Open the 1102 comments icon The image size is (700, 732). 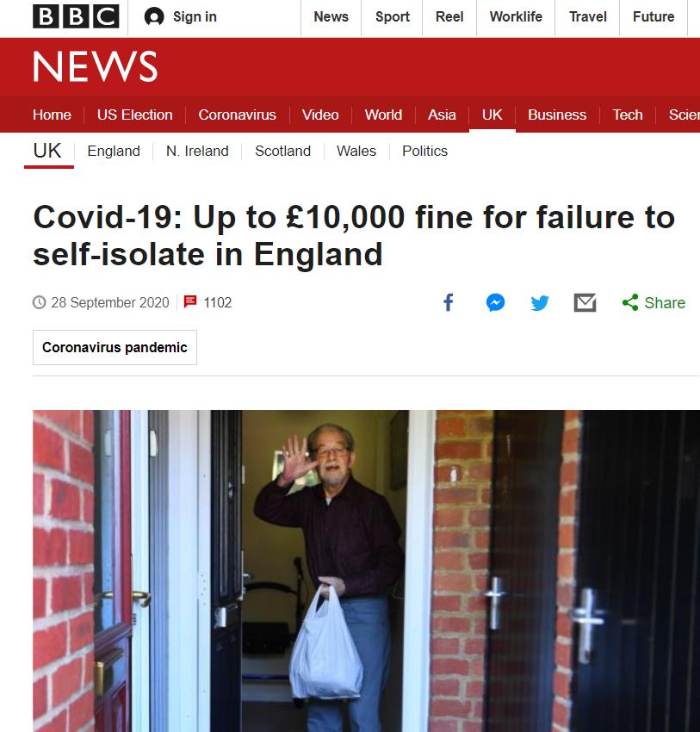pos(190,302)
